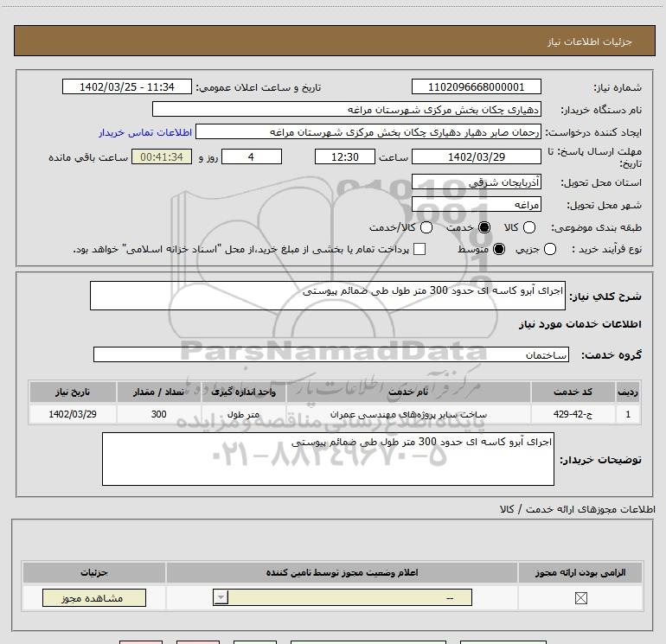Click the response deadline date 1402/03/29 field
Image resolution: width=666 pixels, height=644 pixels.
476,156
